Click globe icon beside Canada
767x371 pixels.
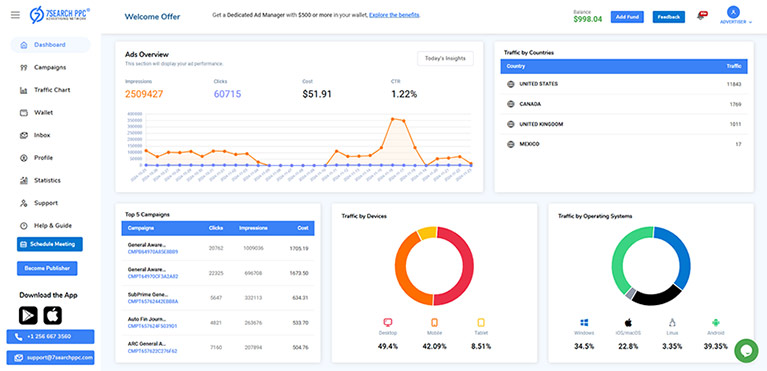(511, 104)
